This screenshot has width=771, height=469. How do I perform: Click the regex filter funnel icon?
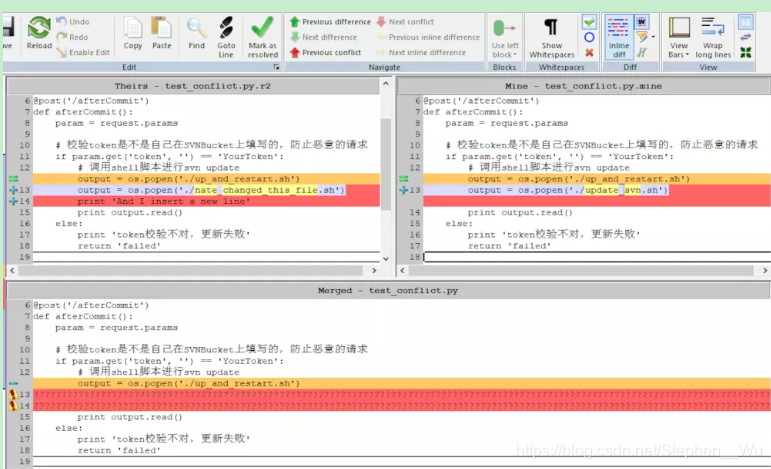point(642,37)
